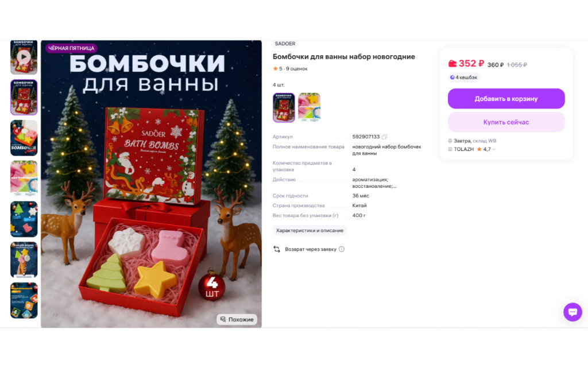Click the orange star by 9 оценок
The image size is (588, 368).
point(275,68)
